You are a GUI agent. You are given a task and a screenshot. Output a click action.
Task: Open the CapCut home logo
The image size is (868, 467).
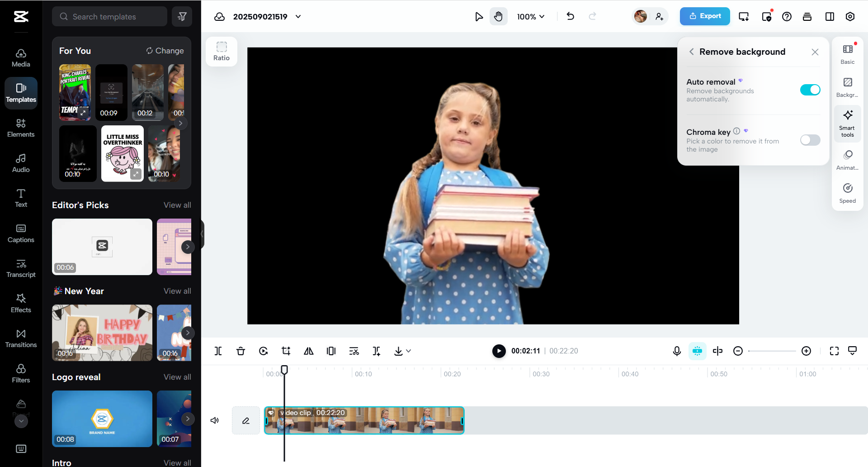click(x=21, y=17)
